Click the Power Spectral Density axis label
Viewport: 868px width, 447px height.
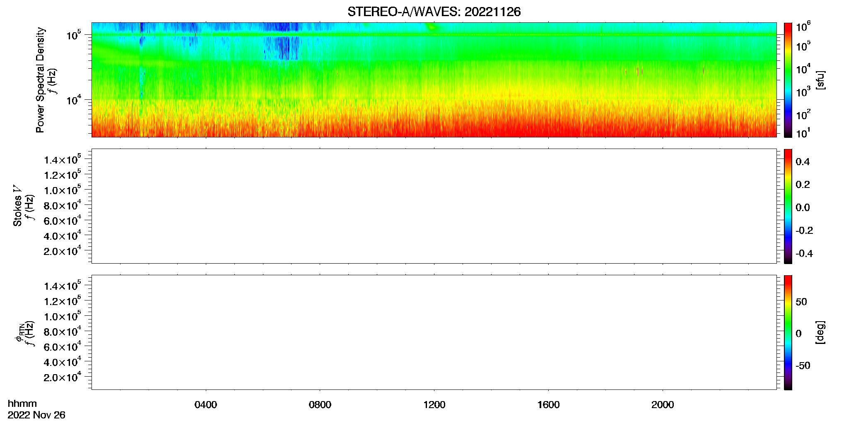[40, 80]
